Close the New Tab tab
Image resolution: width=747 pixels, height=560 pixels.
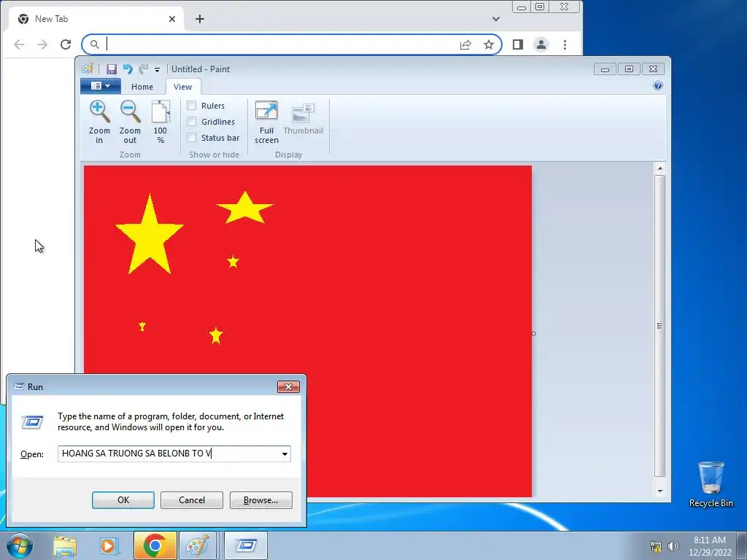coord(172,19)
